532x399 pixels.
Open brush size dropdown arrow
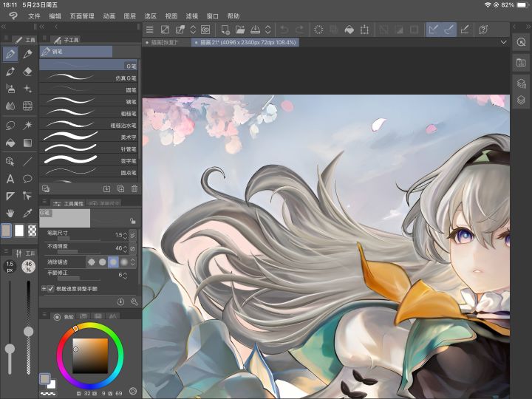tap(133, 235)
